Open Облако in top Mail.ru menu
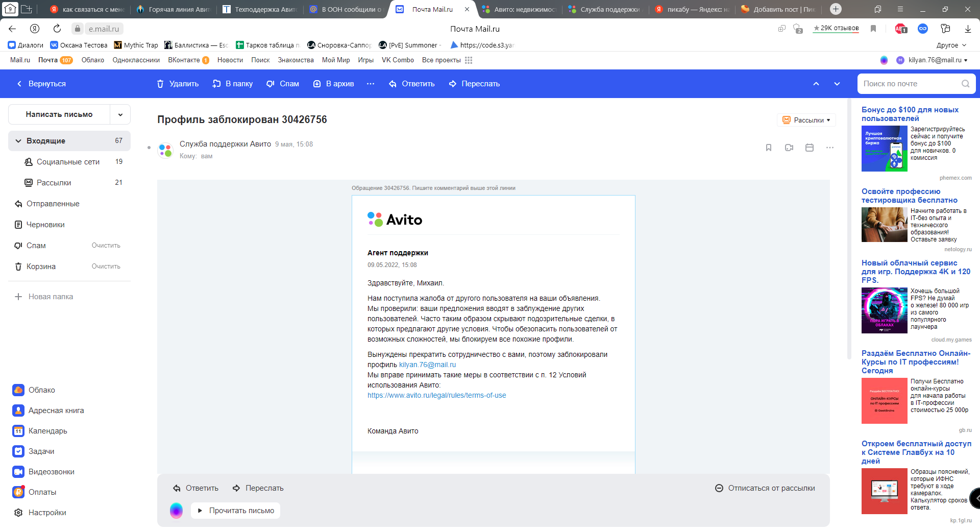980x531 pixels. tap(93, 60)
